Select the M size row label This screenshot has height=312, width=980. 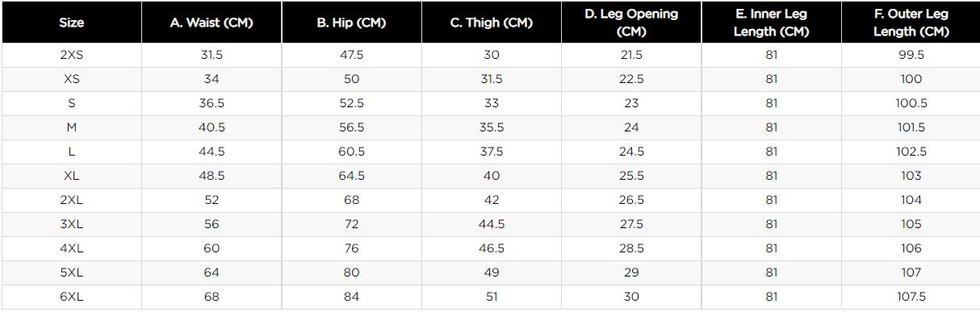tap(71, 127)
